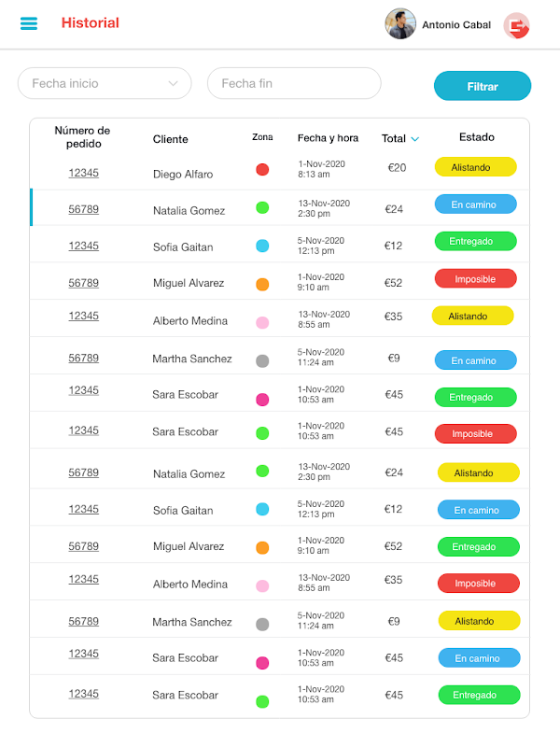The height and width of the screenshot is (747, 560).
Task: Open Diego Alfaro's order number link
Action: tap(83, 173)
